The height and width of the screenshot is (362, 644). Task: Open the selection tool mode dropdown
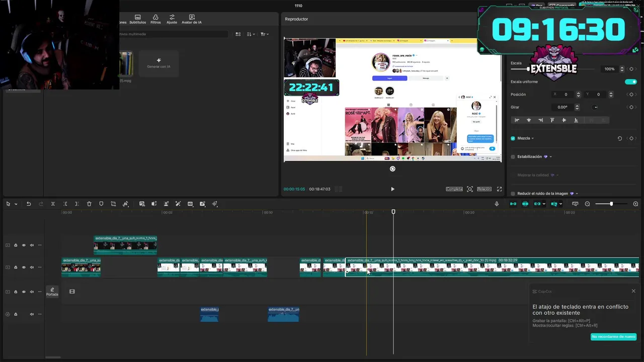pos(16,204)
